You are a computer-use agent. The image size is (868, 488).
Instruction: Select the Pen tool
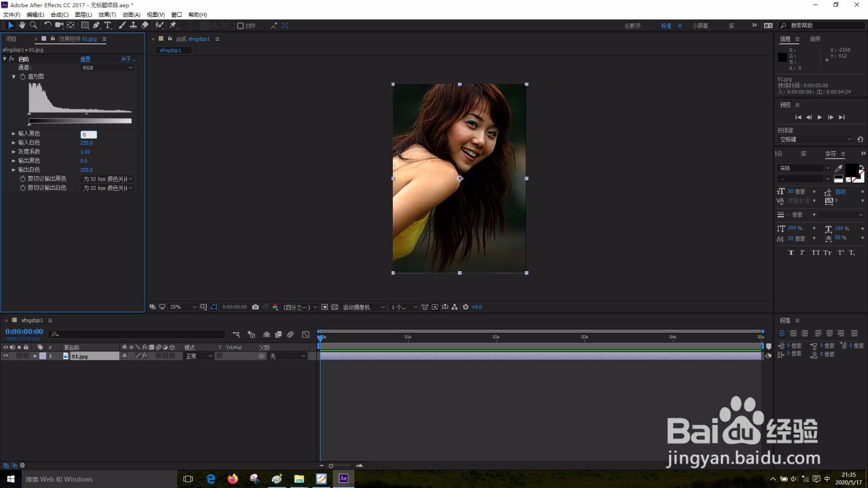[x=96, y=25]
